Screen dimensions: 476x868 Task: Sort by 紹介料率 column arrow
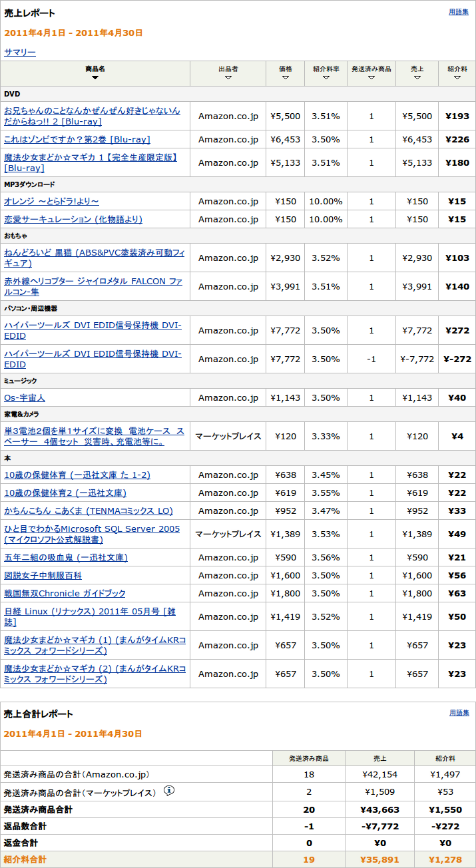click(x=326, y=78)
